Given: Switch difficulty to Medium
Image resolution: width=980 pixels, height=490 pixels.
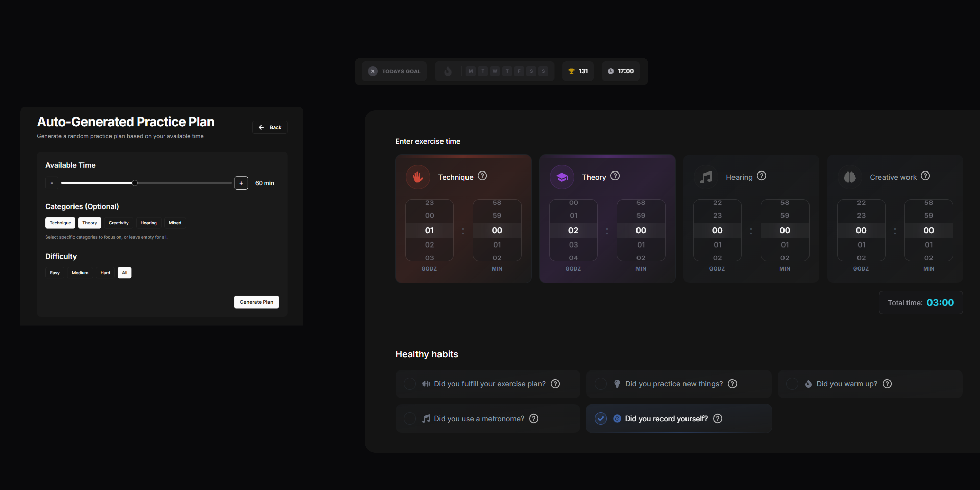Looking at the screenshot, I should click(80, 272).
